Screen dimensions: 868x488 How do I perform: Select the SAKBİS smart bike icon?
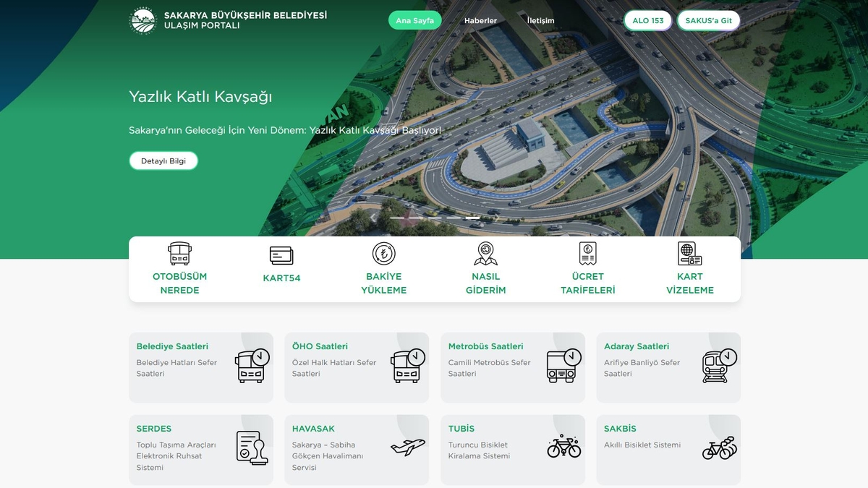click(x=720, y=448)
